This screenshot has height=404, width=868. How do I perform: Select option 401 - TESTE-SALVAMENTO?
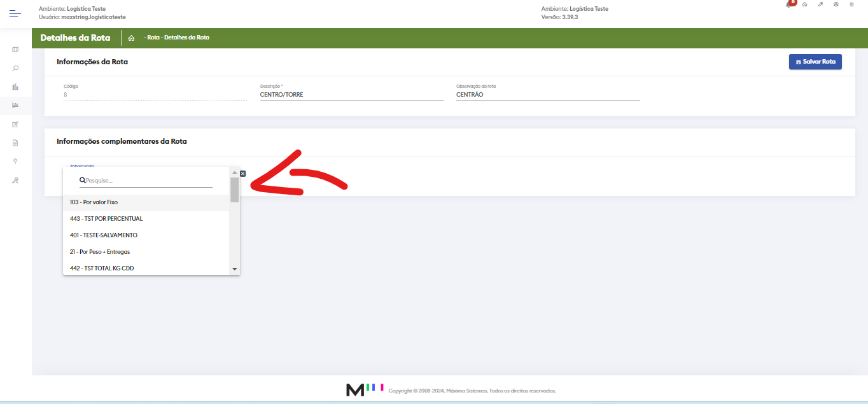[x=146, y=235]
